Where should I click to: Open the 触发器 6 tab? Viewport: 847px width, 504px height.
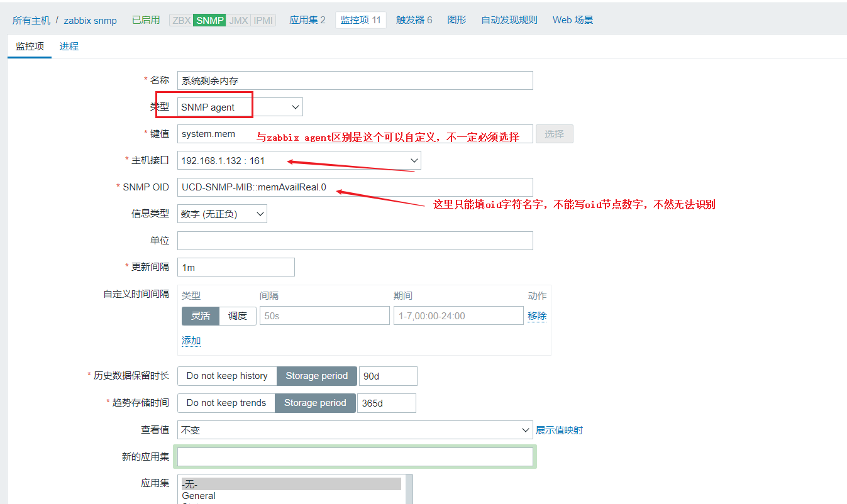tap(414, 19)
